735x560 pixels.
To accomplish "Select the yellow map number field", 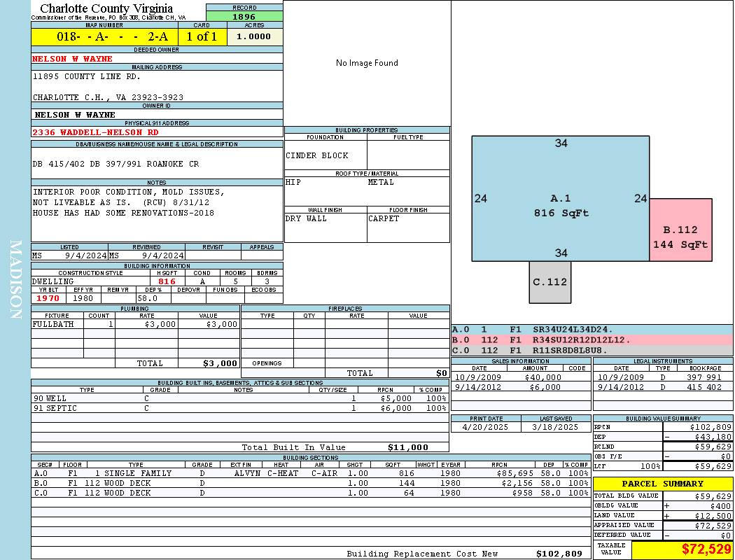I will click(x=104, y=37).
